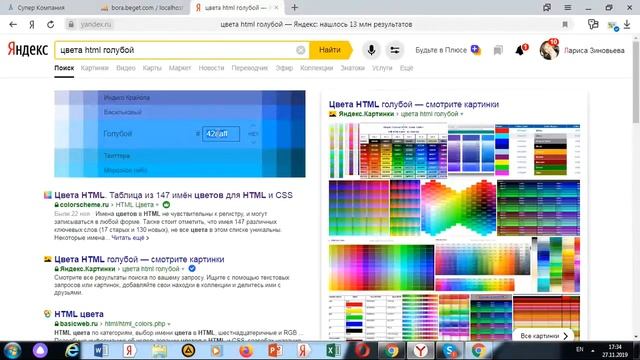Open Excel from the taskbar

pyautogui.click(x=333, y=351)
